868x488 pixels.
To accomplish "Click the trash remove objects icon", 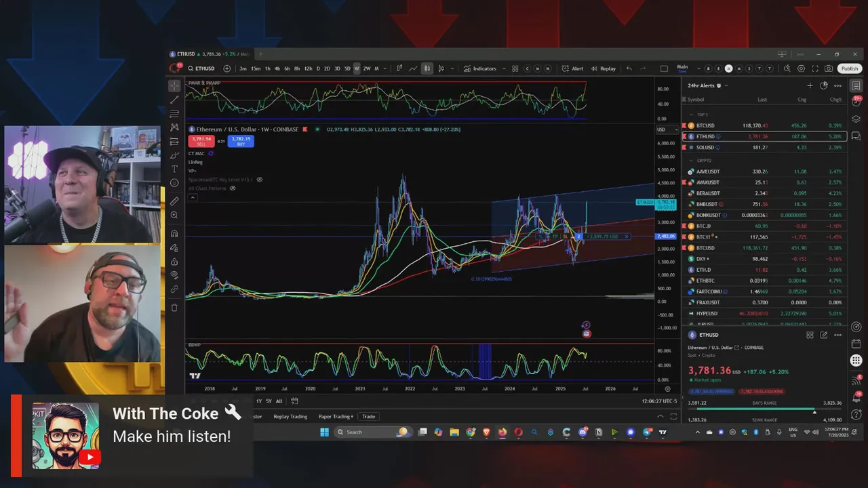I will 174,308.
